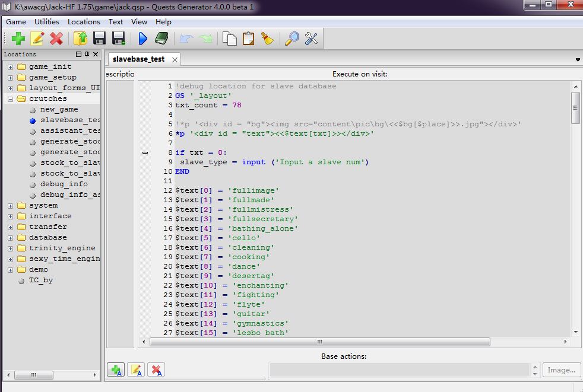The height and width of the screenshot is (392, 583).
Task: Click the Image... button
Action: click(x=561, y=370)
